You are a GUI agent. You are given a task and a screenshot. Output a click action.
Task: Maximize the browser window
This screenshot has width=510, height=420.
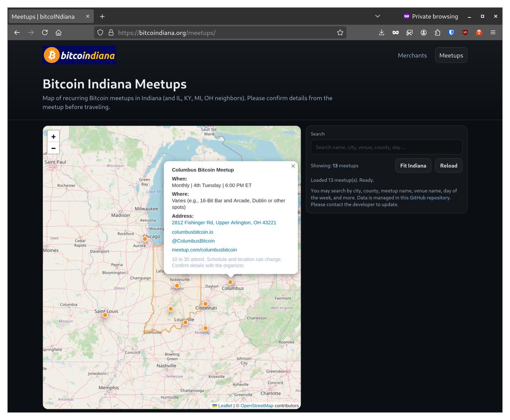[x=482, y=17]
